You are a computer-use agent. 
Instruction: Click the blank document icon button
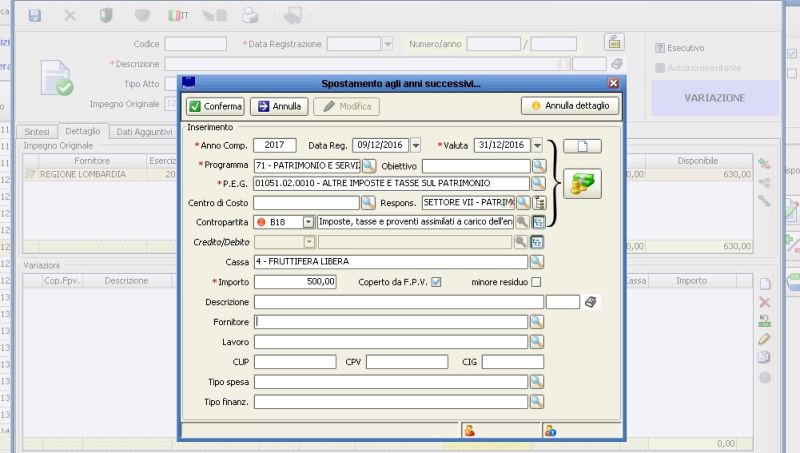pos(582,146)
